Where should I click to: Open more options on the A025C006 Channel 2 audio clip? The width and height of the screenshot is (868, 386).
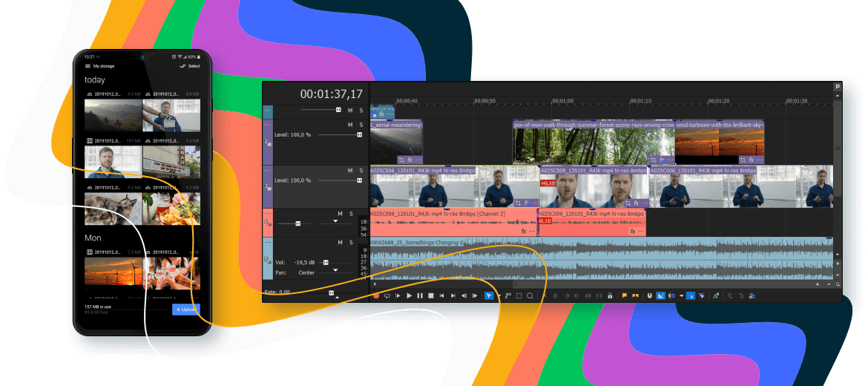(x=532, y=232)
